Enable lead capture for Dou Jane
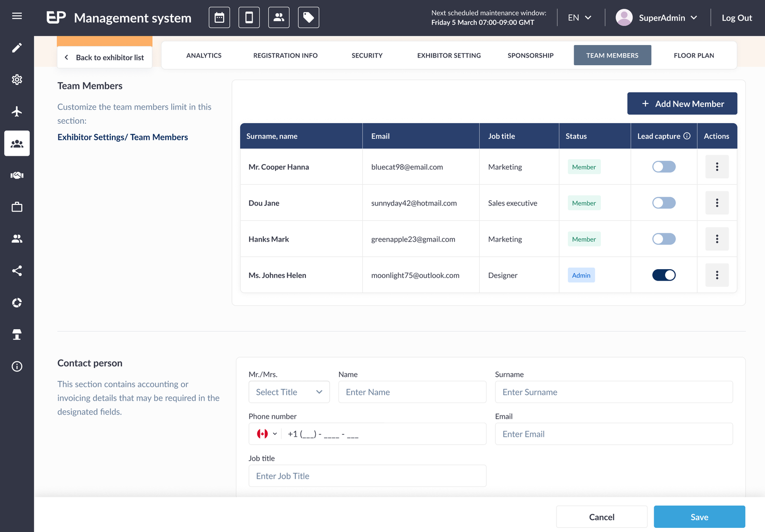Viewport: 765px width, 532px height. coord(664,203)
